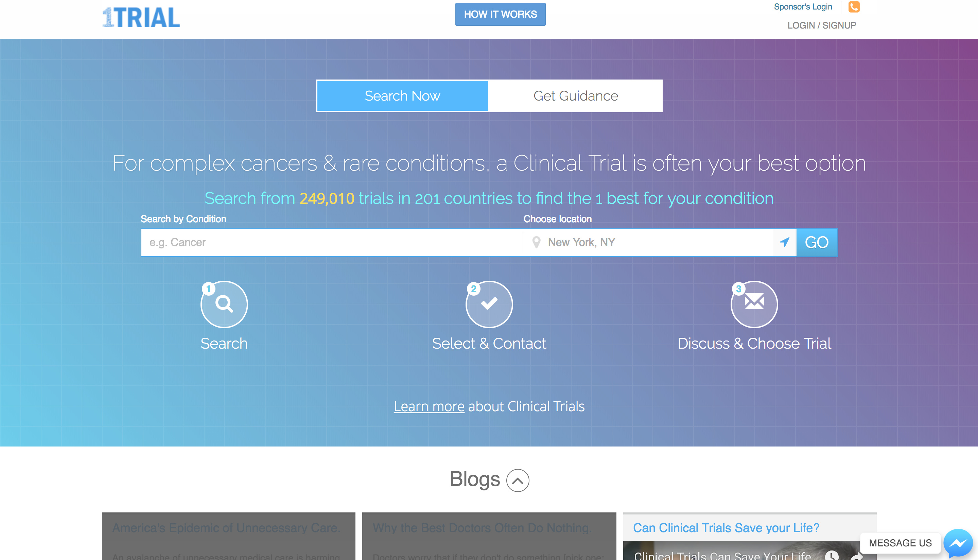
Task: Collapse the Blogs section chevron
Action: [x=517, y=480]
